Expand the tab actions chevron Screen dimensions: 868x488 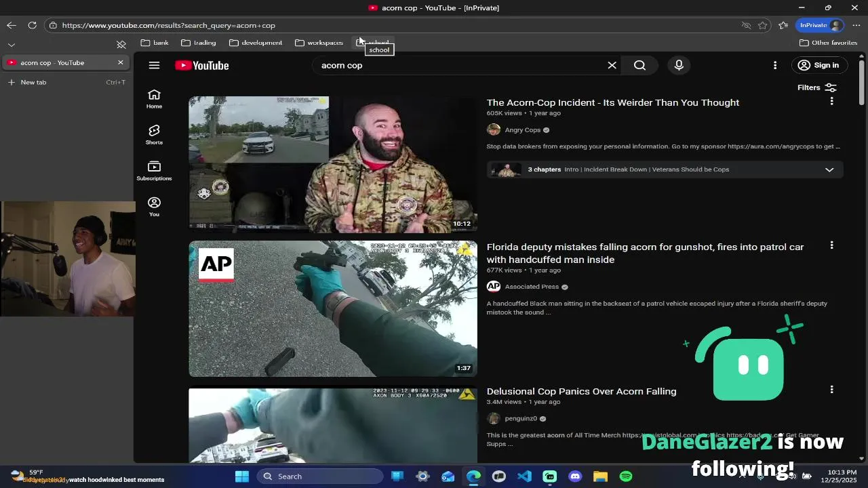click(x=12, y=45)
